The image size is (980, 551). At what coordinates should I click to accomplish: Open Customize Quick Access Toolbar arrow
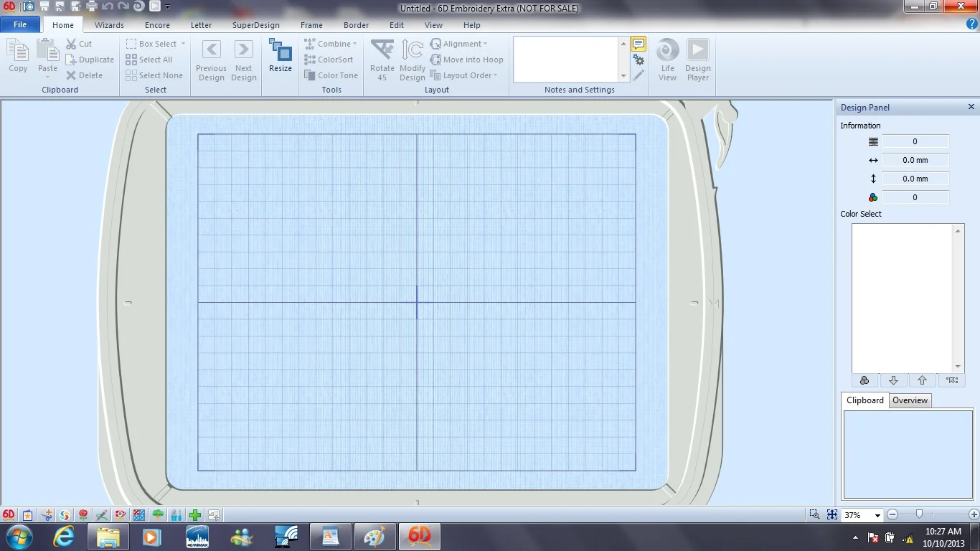tap(168, 6)
